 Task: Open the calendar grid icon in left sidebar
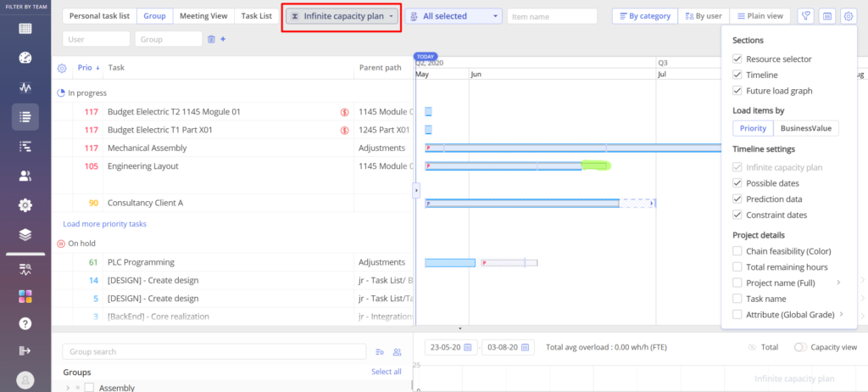coord(25,28)
